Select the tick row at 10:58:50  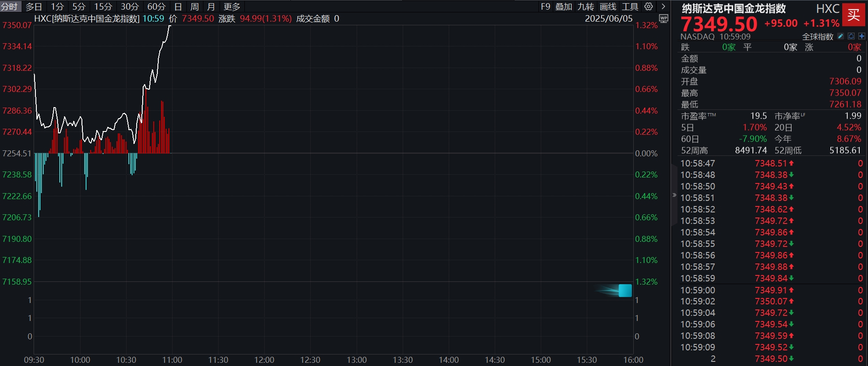(x=771, y=186)
